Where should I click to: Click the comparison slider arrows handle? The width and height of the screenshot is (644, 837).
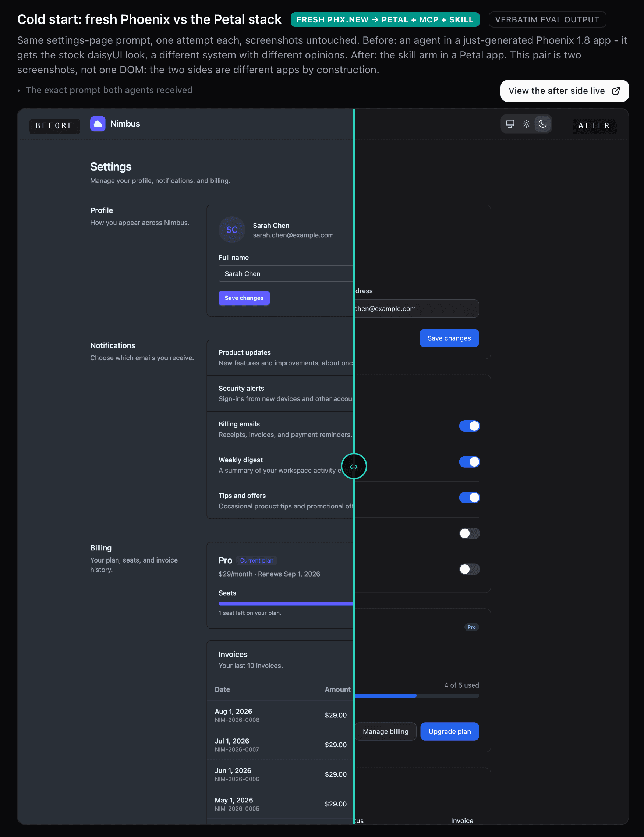354,467
